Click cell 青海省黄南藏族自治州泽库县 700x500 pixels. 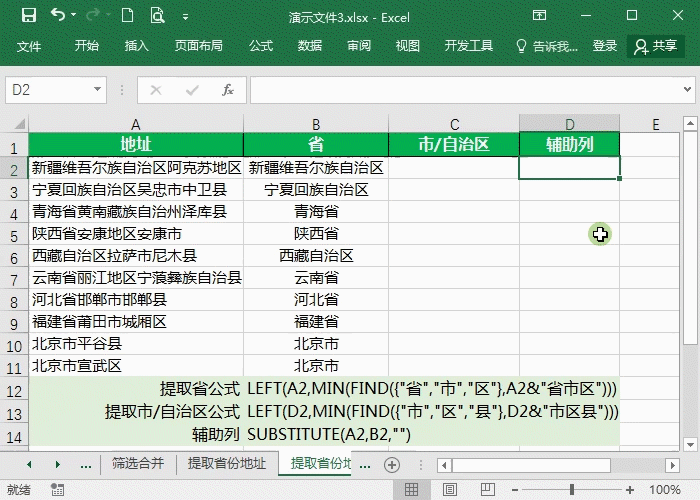pyautogui.click(x=136, y=212)
